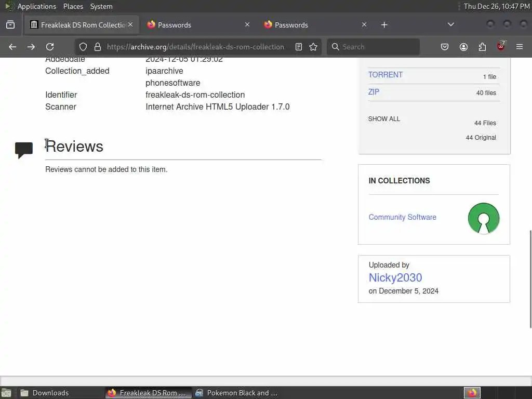Open tracking protection shield icon
The height and width of the screenshot is (399, 532).
pyautogui.click(x=83, y=47)
